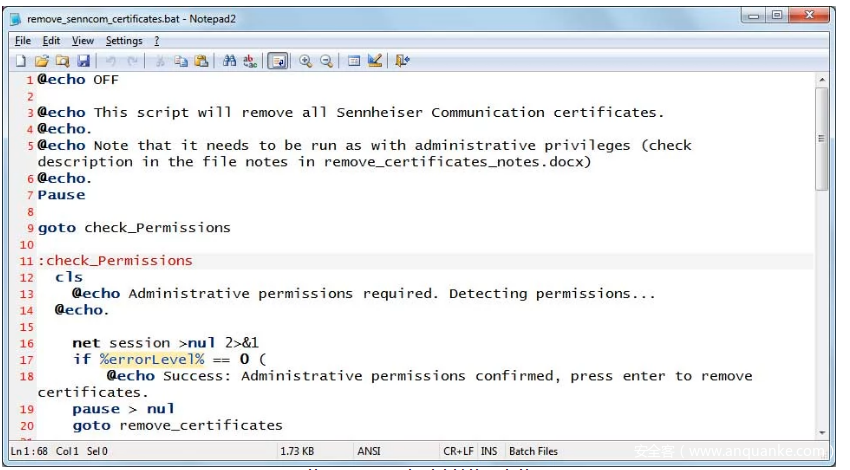The width and height of the screenshot is (850, 470).
Task: Open a file with the folder icon
Action: pyautogui.click(x=42, y=61)
